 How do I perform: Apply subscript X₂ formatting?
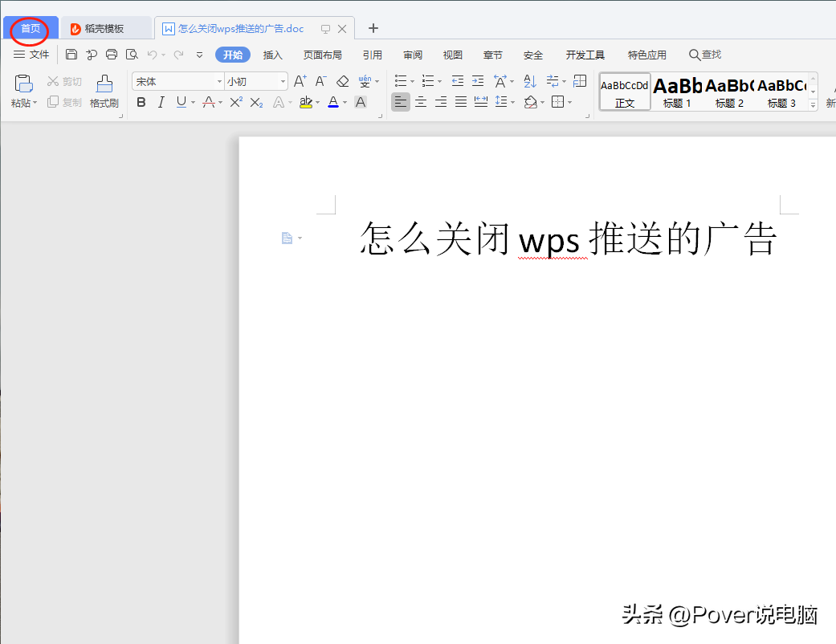[256, 102]
